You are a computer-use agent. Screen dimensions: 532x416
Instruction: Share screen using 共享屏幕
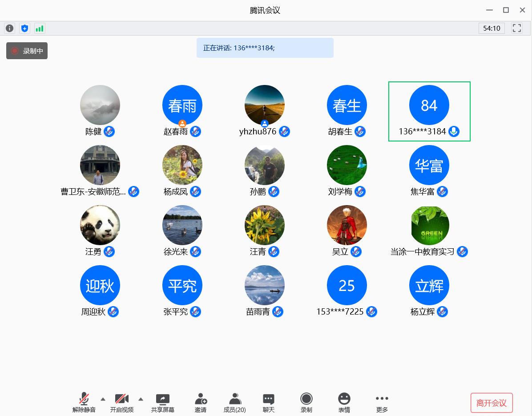pos(162,403)
